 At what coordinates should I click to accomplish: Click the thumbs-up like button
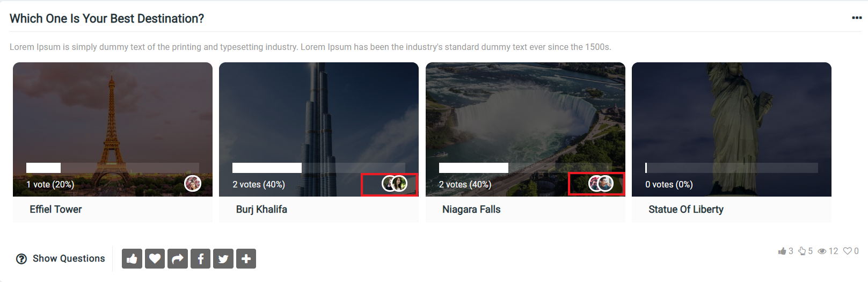(x=132, y=259)
